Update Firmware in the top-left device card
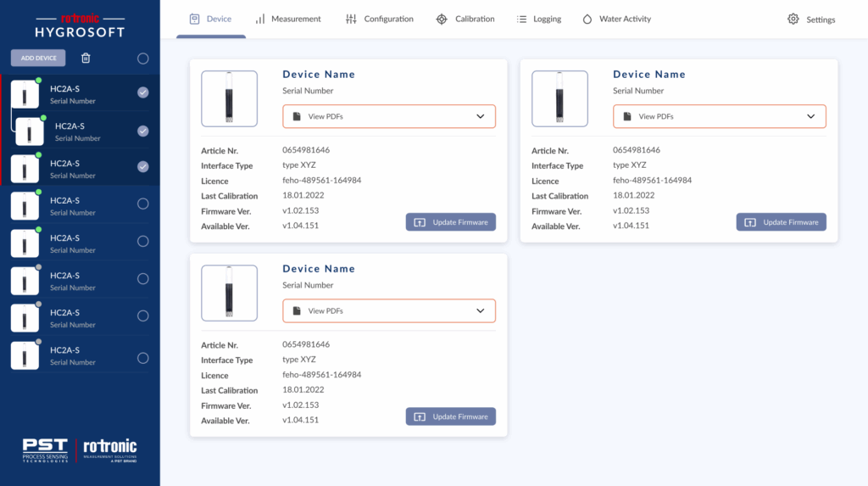 (x=451, y=222)
